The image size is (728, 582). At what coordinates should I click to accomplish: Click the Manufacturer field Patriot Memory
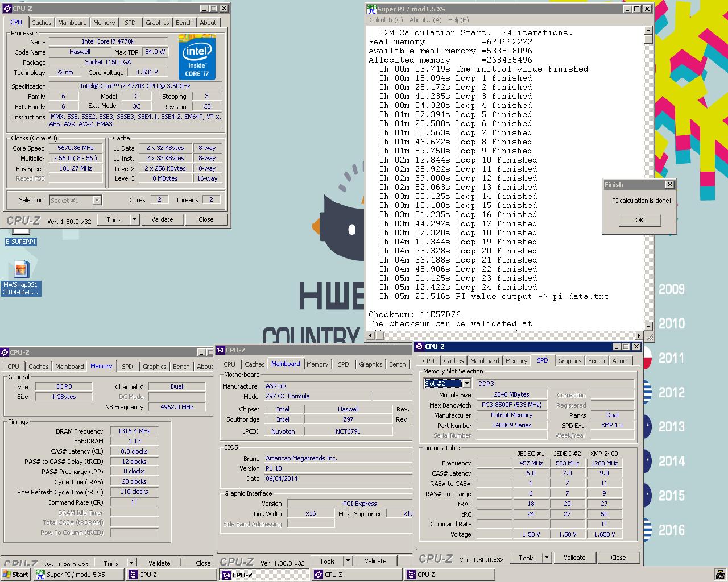(512, 415)
